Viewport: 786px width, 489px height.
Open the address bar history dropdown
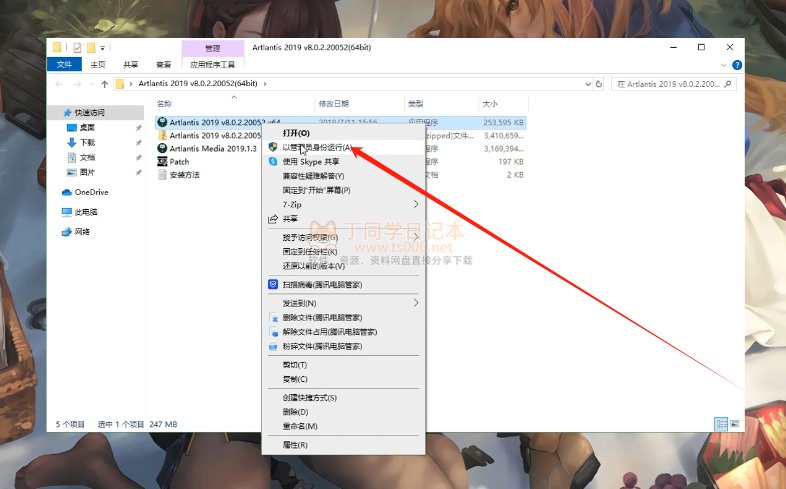(x=589, y=83)
